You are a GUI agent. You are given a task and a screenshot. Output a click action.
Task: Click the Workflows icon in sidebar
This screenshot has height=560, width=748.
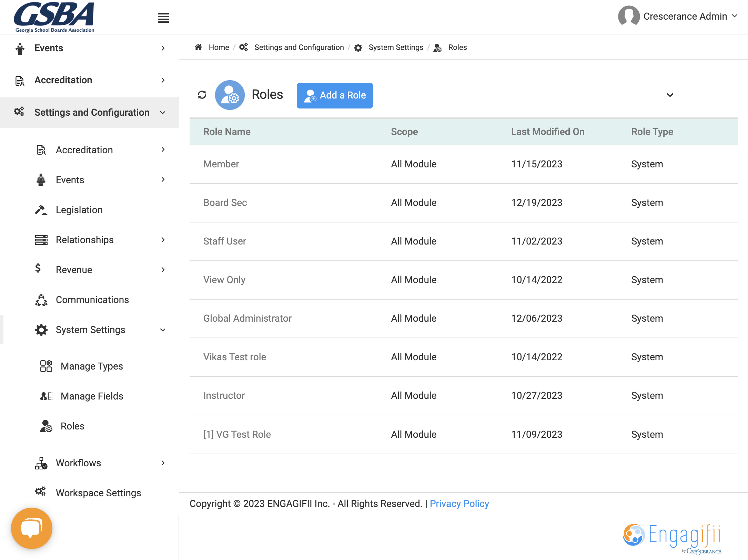pyautogui.click(x=41, y=463)
